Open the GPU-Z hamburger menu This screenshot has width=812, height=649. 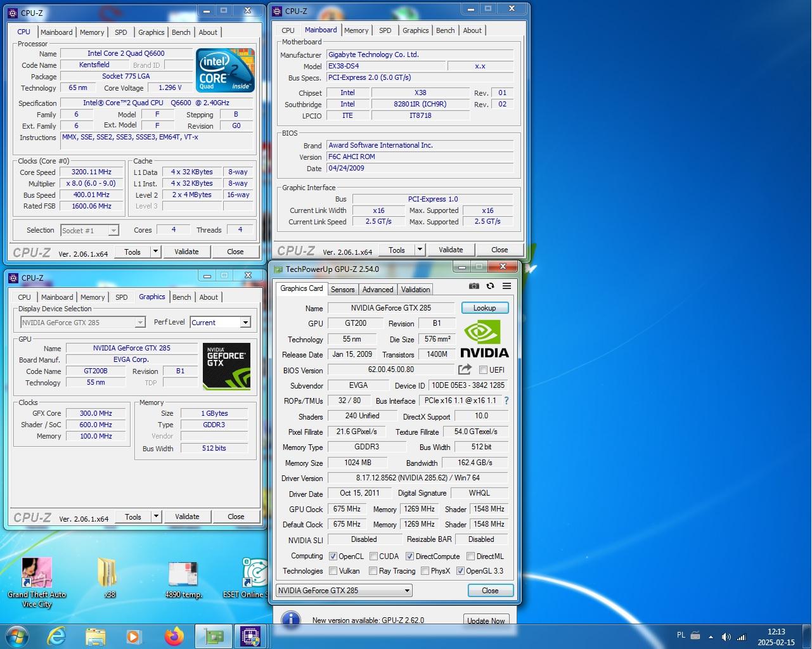(506, 286)
